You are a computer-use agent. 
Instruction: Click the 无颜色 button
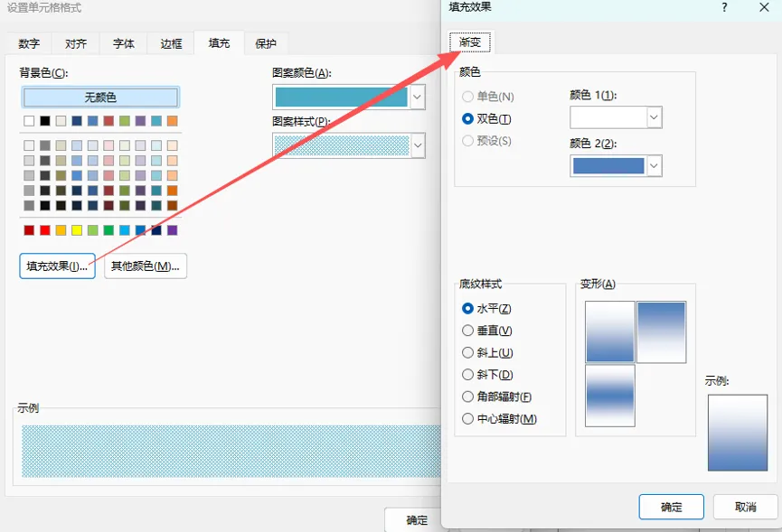pyautogui.click(x=100, y=98)
